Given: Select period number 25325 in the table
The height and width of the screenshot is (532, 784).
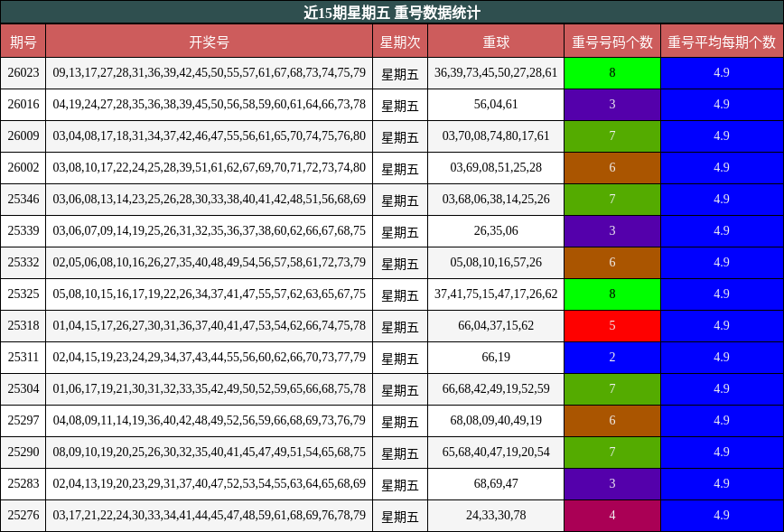Looking at the screenshot, I should [x=24, y=294].
